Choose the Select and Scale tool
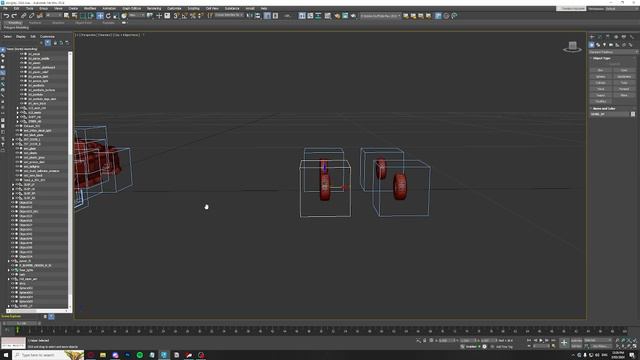The width and height of the screenshot is (640, 360). tap(116, 16)
